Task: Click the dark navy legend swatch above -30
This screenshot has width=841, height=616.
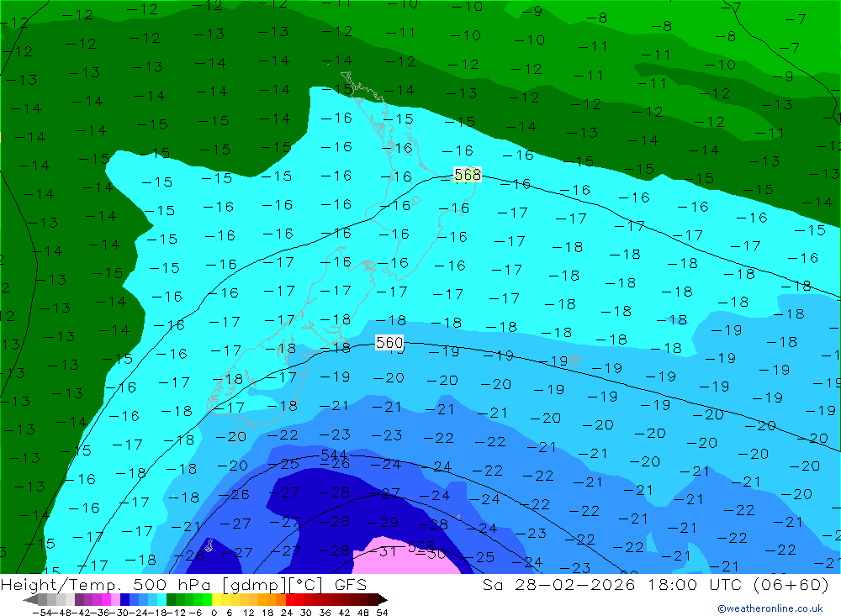Action: pyautogui.click(x=124, y=600)
